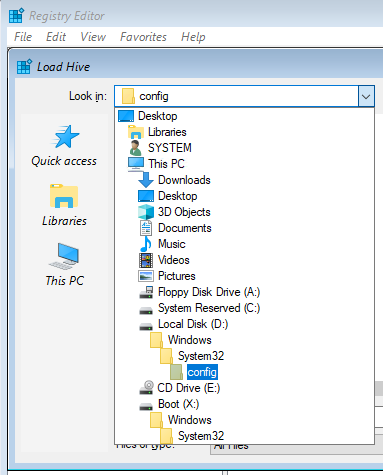Open the Edit menu
Viewport: 383px width, 475px height.
click(x=56, y=37)
